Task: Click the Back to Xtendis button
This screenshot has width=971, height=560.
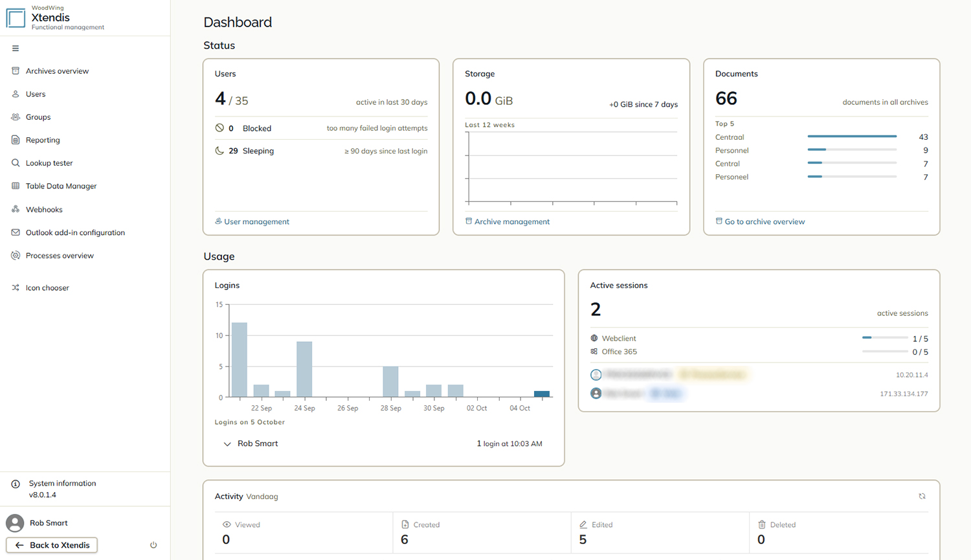Action: (52, 545)
